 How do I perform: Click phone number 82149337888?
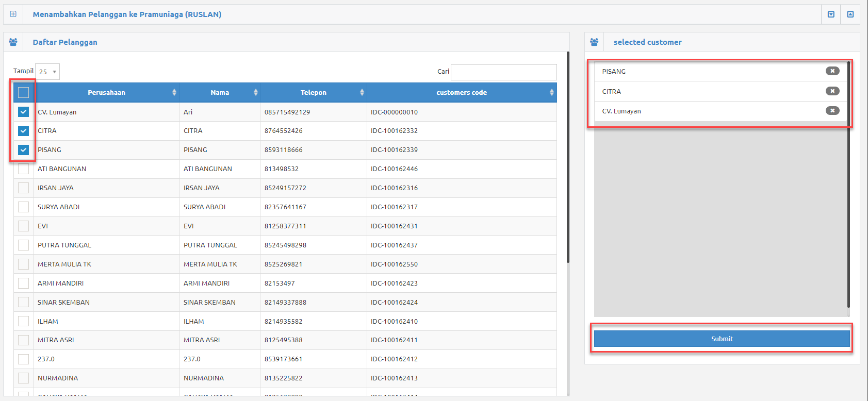tap(285, 303)
